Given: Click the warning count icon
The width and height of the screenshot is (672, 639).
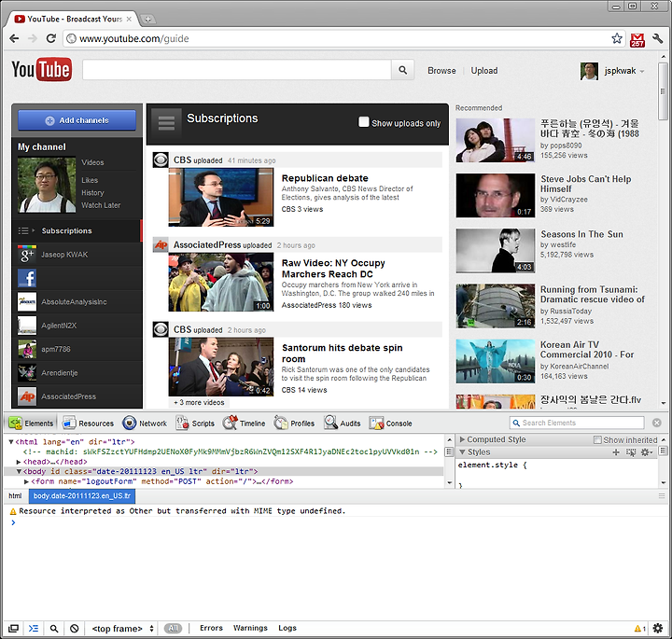Looking at the screenshot, I should click(x=640, y=629).
